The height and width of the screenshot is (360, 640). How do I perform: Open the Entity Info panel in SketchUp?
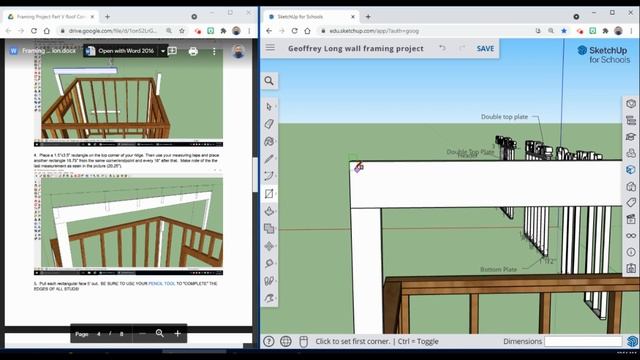pos(631,104)
